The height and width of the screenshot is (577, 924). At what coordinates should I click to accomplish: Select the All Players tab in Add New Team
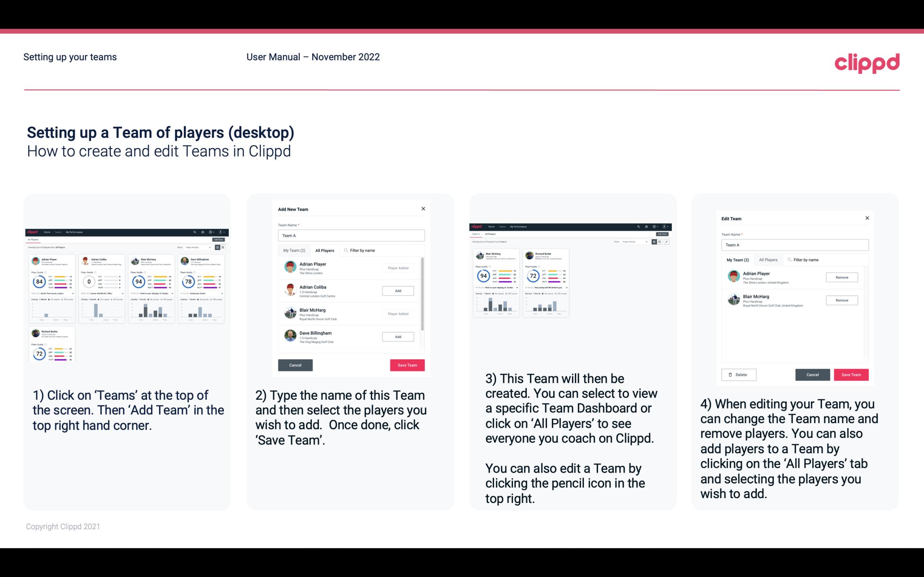[x=325, y=250]
